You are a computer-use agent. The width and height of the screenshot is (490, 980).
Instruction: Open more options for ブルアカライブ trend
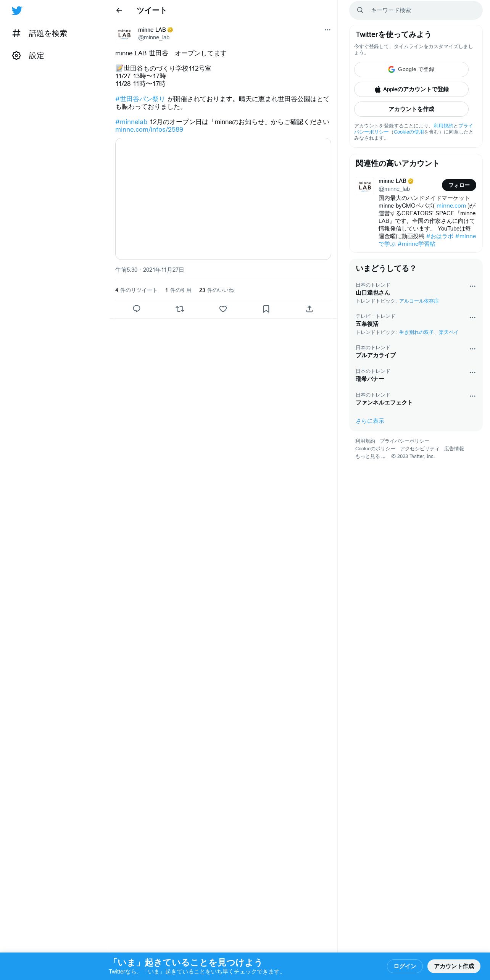point(472,349)
